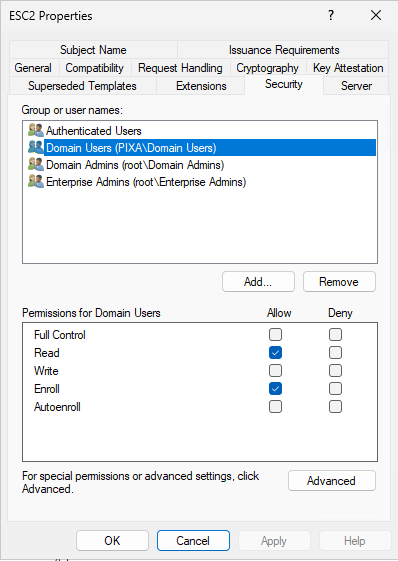
Task: Open the Key Attestation tab
Action: 348,68
